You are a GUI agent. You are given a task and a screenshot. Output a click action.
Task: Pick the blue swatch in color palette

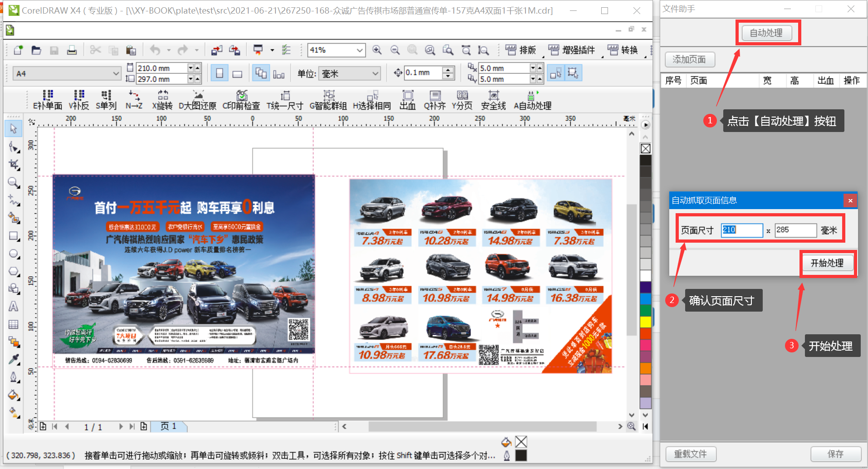click(x=645, y=299)
